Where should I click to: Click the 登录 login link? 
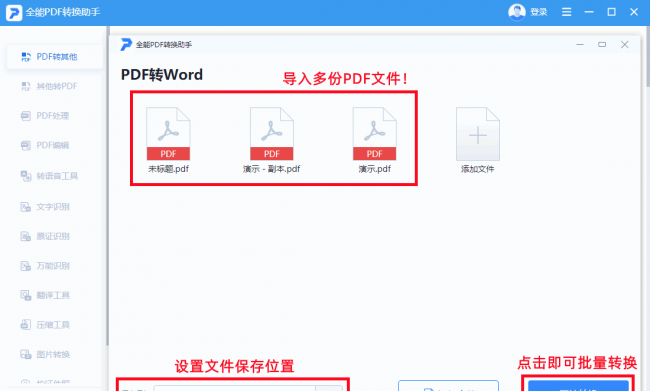coord(538,12)
